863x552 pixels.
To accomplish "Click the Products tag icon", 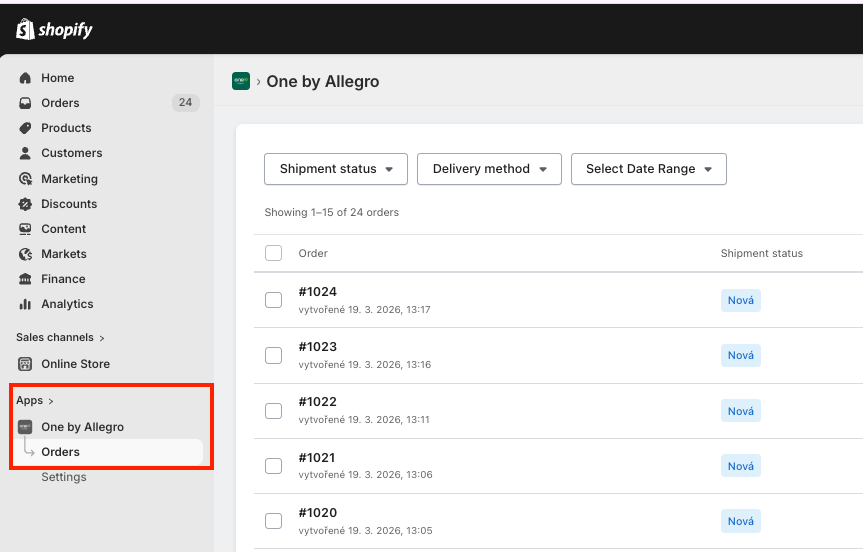I will (25, 128).
